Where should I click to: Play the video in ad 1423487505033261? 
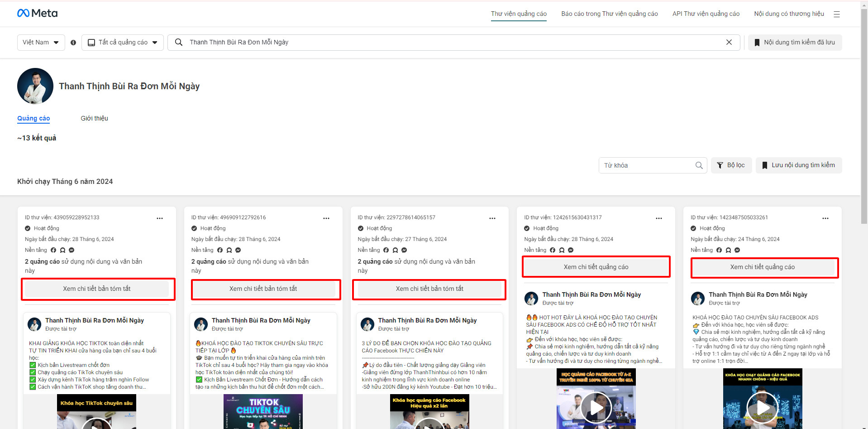[x=763, y=407]
